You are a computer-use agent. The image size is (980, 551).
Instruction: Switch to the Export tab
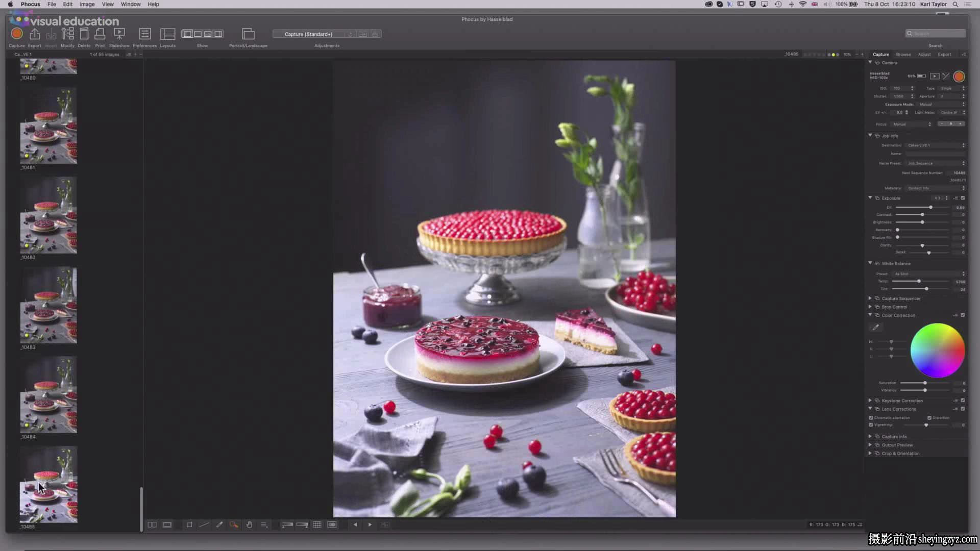(944, 55)
